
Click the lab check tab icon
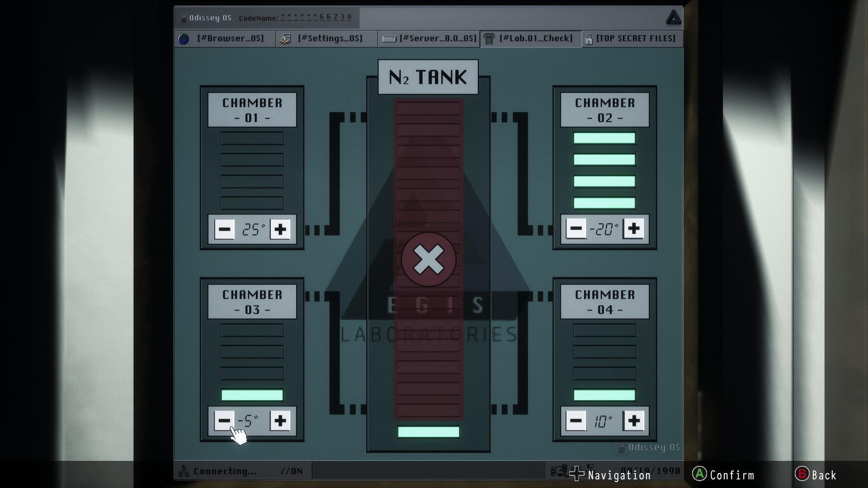pyautogui.click(x=489, y=39)
